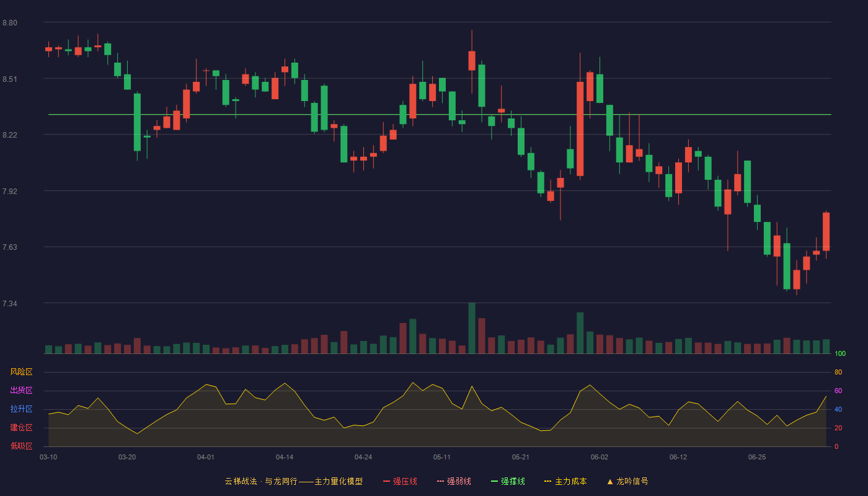Toggle the 强弱线 legend entry

(x=454, y=481)
